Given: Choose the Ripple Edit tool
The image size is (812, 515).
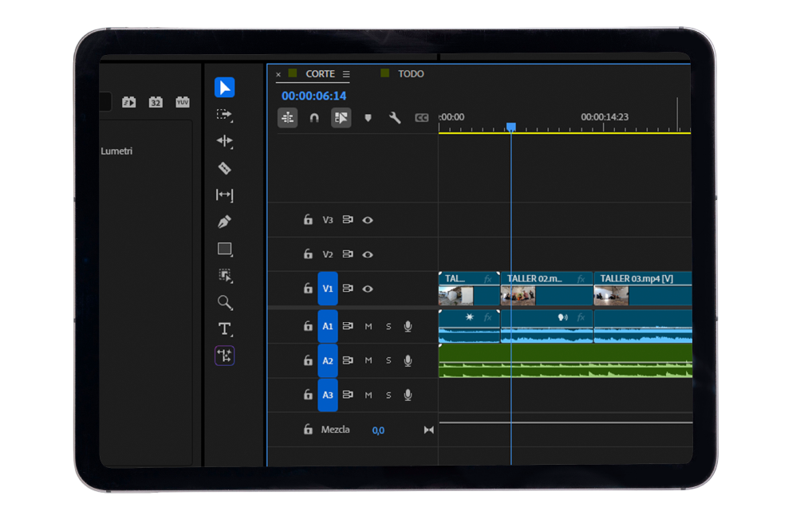Looking at the screenshot, I should 224,141.
